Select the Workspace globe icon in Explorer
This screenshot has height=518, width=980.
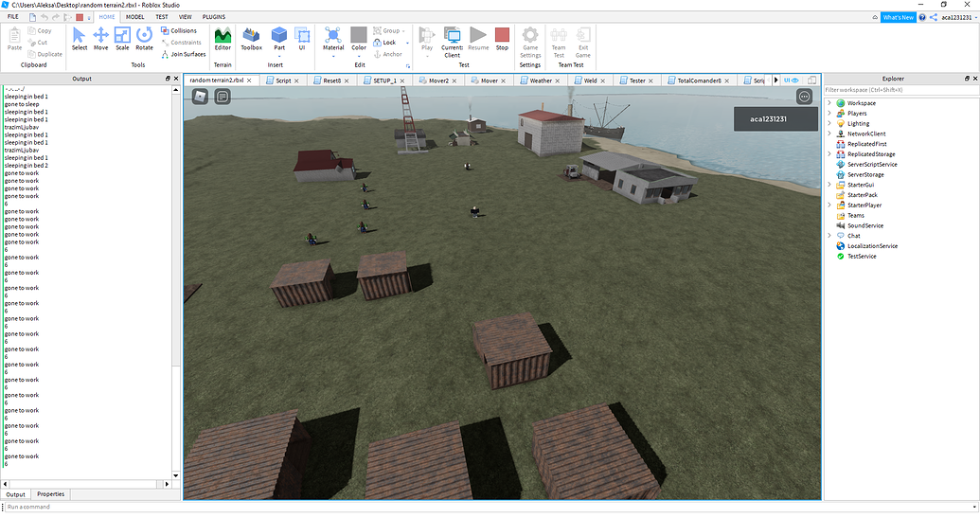841,103
